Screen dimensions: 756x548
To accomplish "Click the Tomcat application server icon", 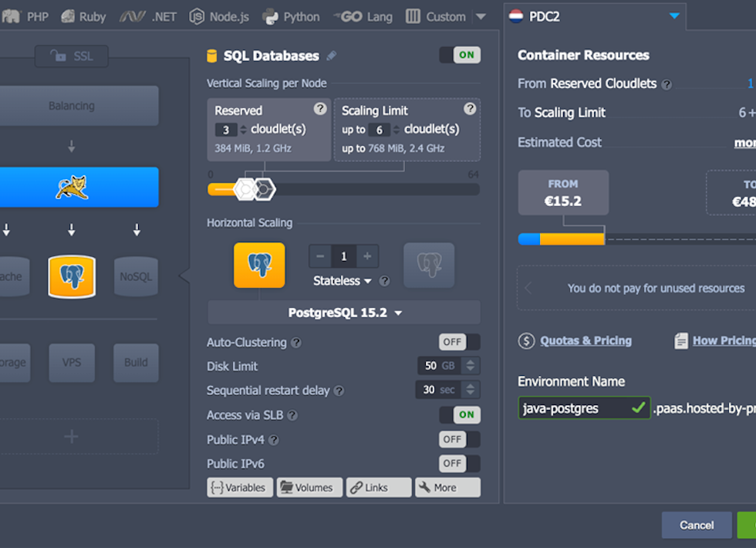I will coord(72,187).
